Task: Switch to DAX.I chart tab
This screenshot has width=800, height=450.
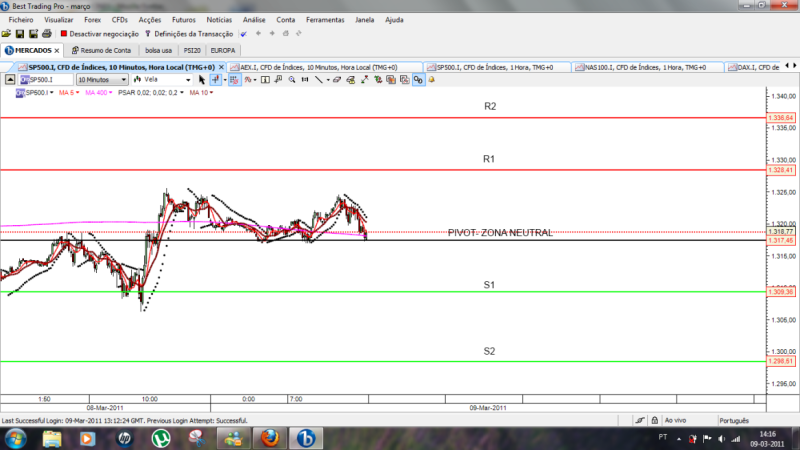Action: click(753, 67)
